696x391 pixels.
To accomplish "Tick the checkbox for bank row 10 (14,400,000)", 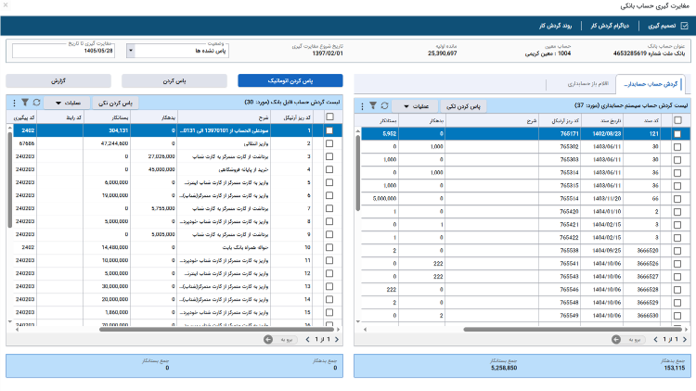I will pos(329,247).
